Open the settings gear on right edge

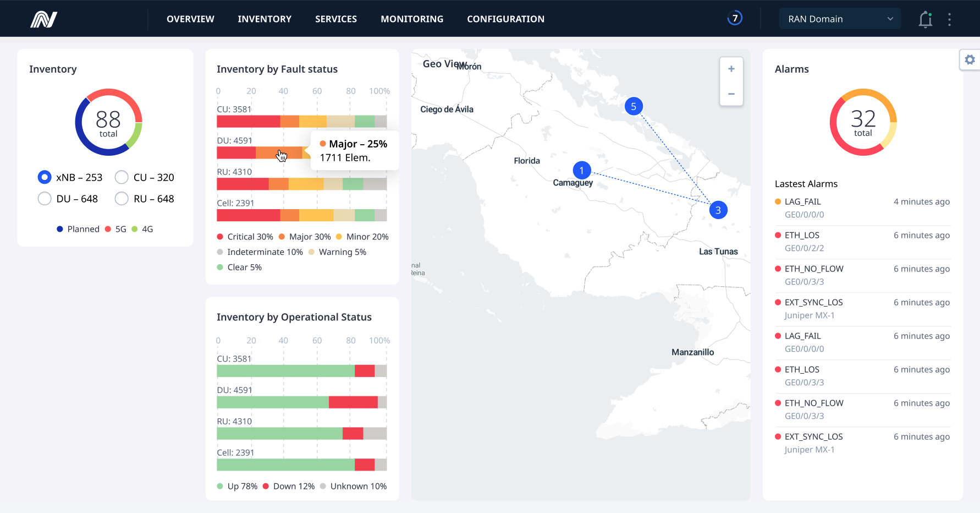click(x=970, y=59)
